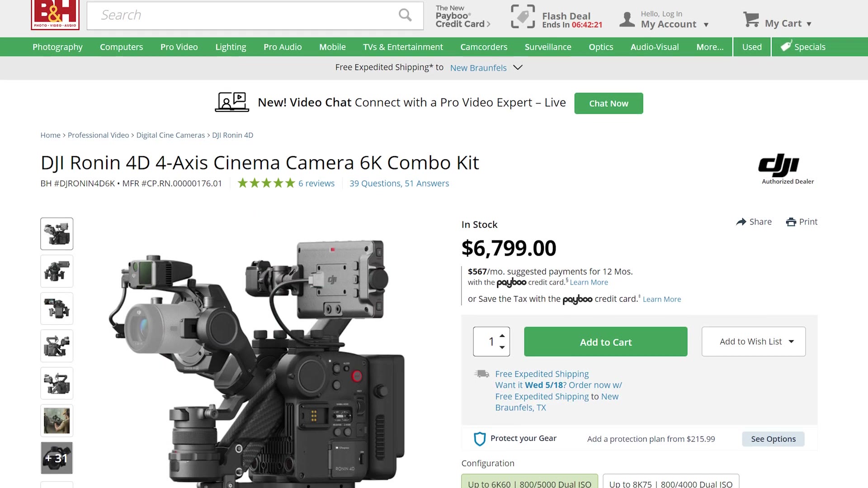Click the My Account person icon

(627, 19)
